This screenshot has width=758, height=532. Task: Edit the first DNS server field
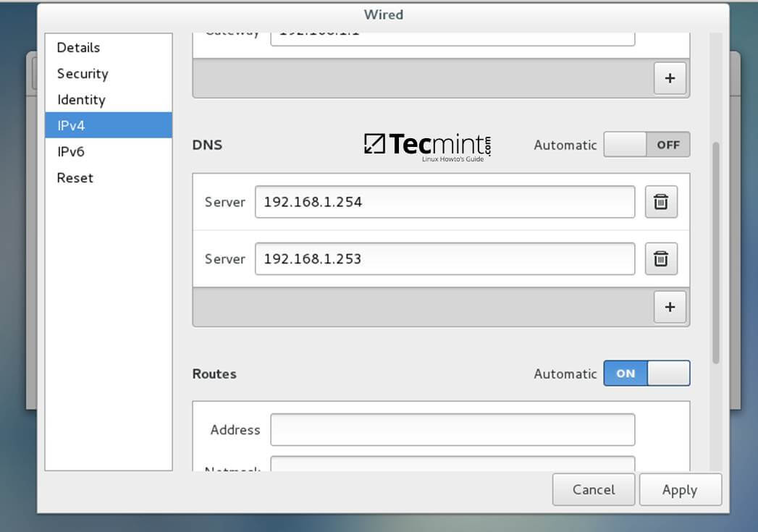(445, 202)
